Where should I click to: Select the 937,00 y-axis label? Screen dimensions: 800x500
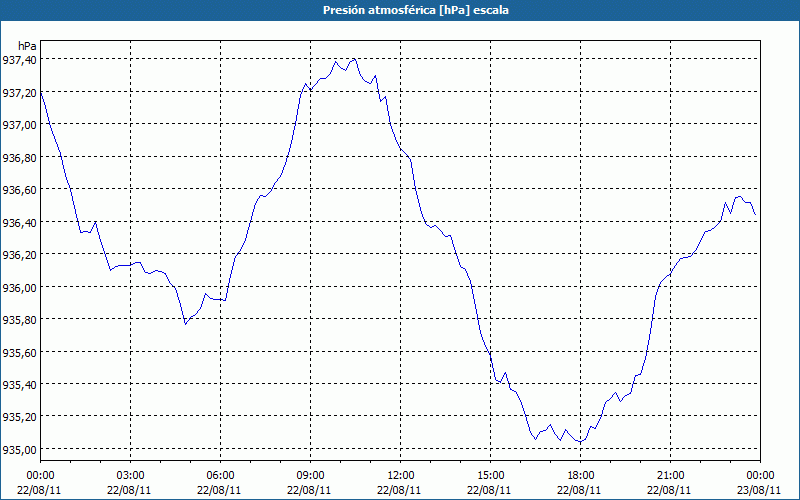pyautogui.click(x=19, y=124)
